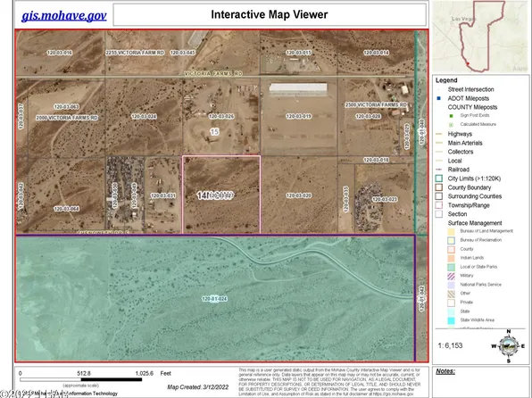Click the Bureau of Land Management swatch
The height and width of the screenshot is (398, 532).
[x=452, y=231]
